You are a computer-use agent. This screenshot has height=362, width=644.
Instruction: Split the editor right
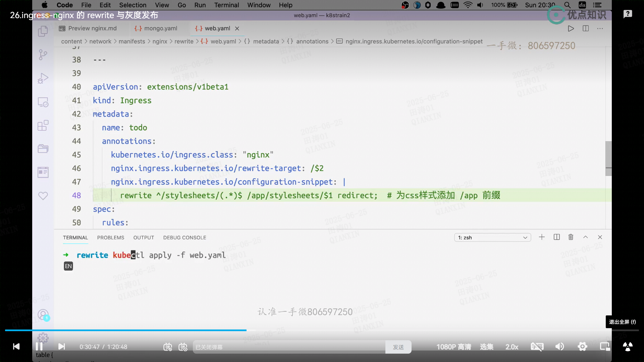(x=586, y=28)
